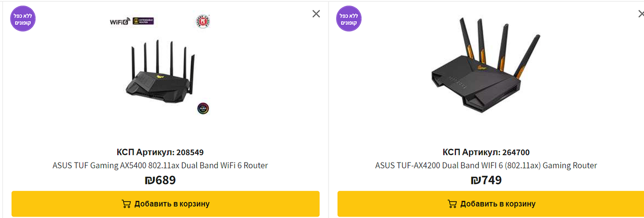
Task: Click cart icon in the AX5400 add button
Action: click(x=126, y=204)
